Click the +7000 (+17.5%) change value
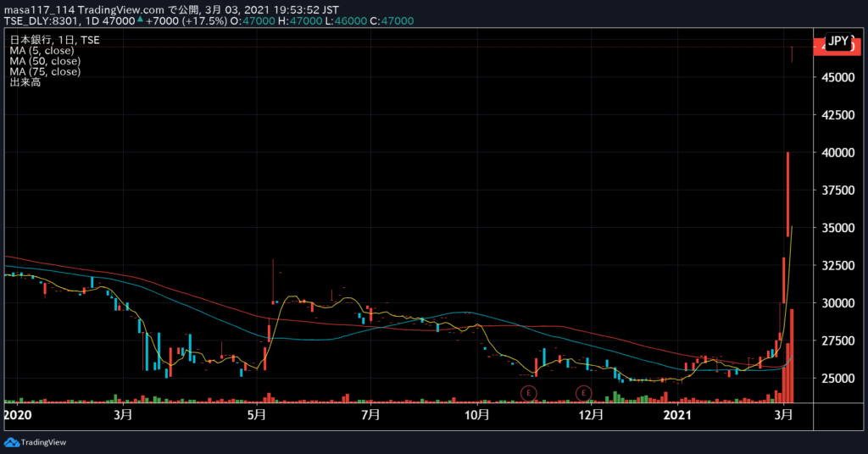Screen dimensions: 868x454 [186, 21]
